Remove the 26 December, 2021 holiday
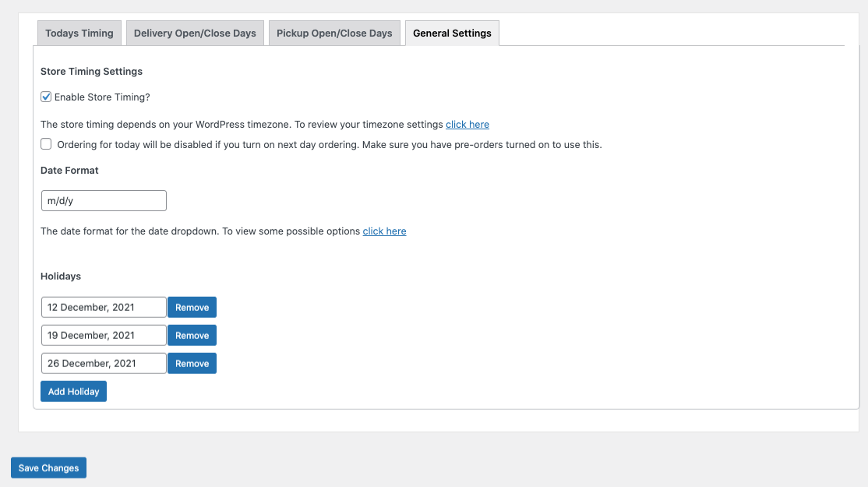This screenshot has width=868, height=487. (x=192, y=364)
